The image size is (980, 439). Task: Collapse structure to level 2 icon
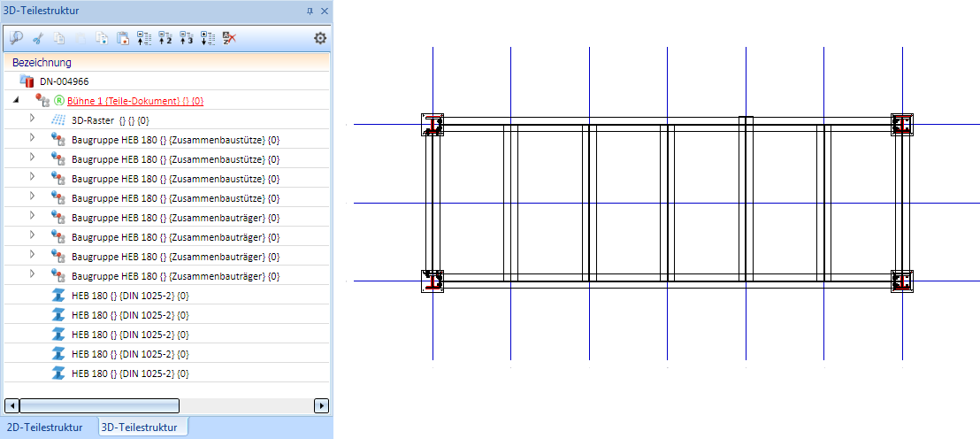pos(165,38)
